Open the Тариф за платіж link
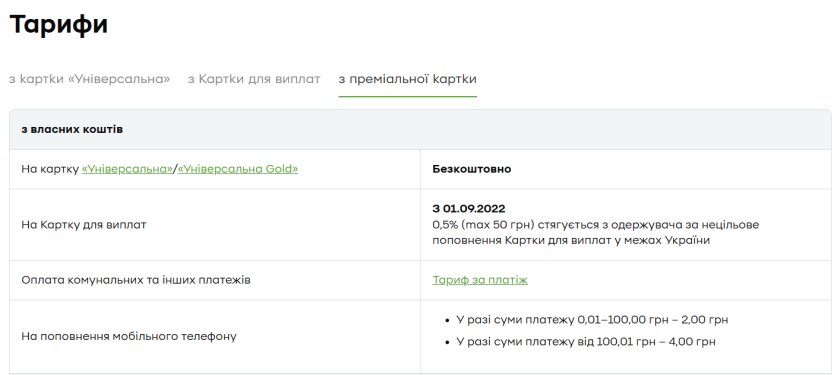This screenshot has width=834, height=375. tap(480, 280)
